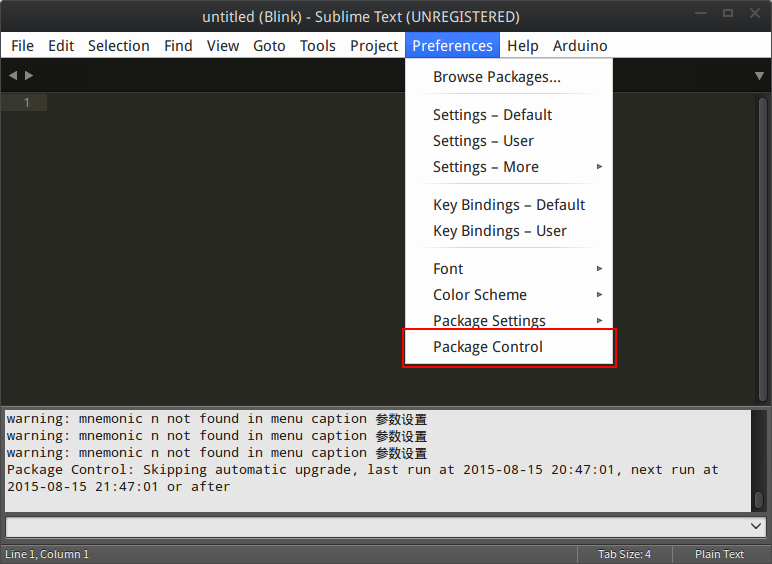Expand the Color Scheme submenu

(509, 295)
